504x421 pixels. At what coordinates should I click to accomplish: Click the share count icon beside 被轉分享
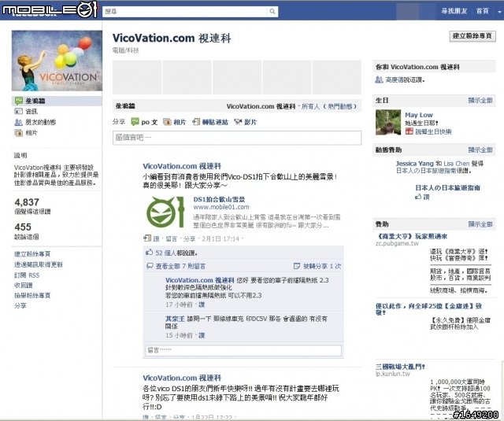point(297,266)
